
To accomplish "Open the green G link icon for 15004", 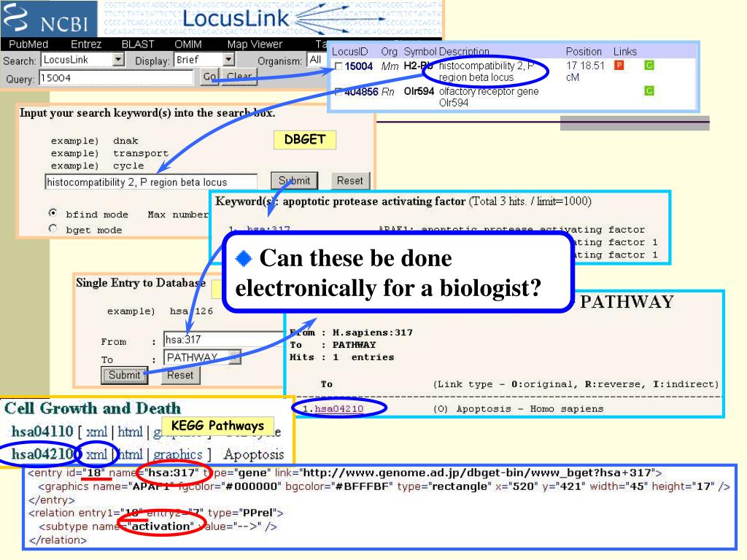I will [649, 65].
